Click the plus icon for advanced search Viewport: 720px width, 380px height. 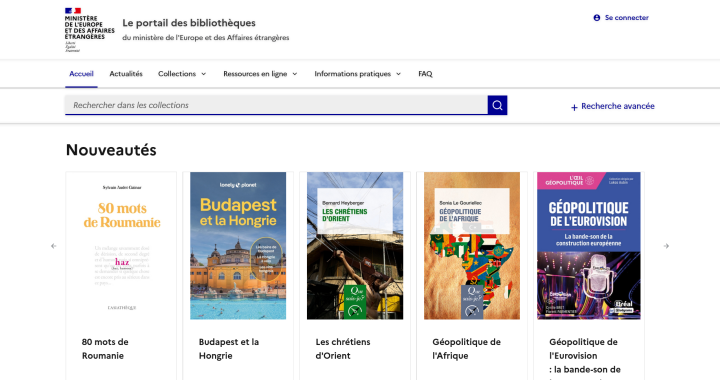(574, 107)
